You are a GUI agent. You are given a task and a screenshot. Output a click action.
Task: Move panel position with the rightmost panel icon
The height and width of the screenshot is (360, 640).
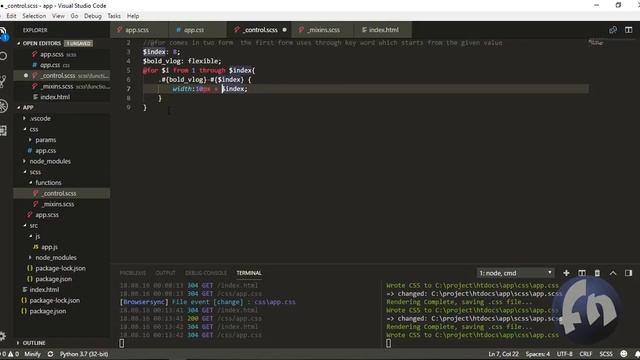coord(628,273)
